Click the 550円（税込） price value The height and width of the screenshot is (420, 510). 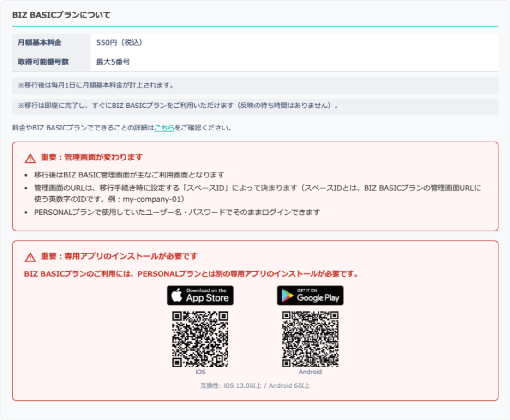pos(119,43)
